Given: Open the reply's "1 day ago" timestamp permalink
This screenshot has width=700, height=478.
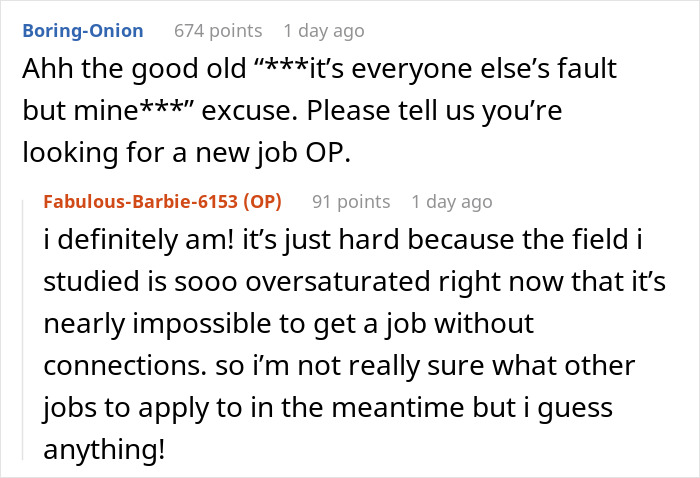Looking at the screenshot, I should click(450, 201).
